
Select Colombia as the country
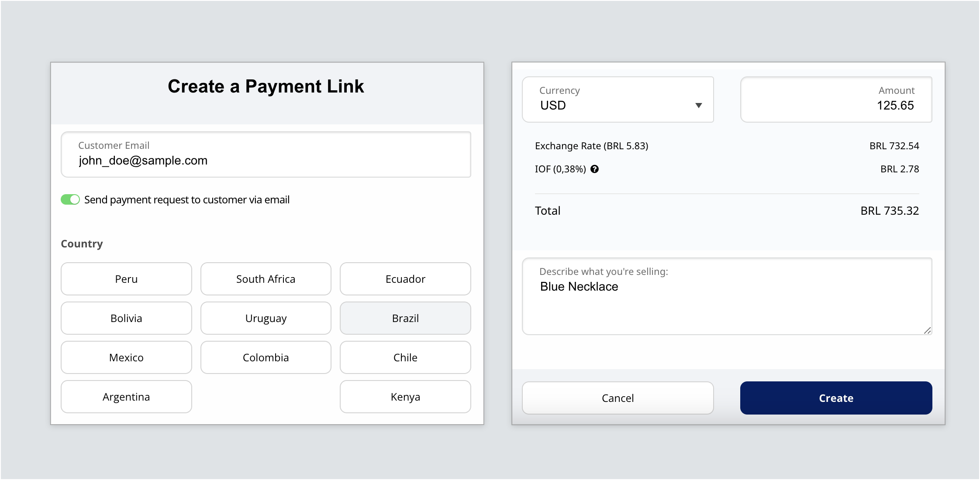[x=266, y=357]
